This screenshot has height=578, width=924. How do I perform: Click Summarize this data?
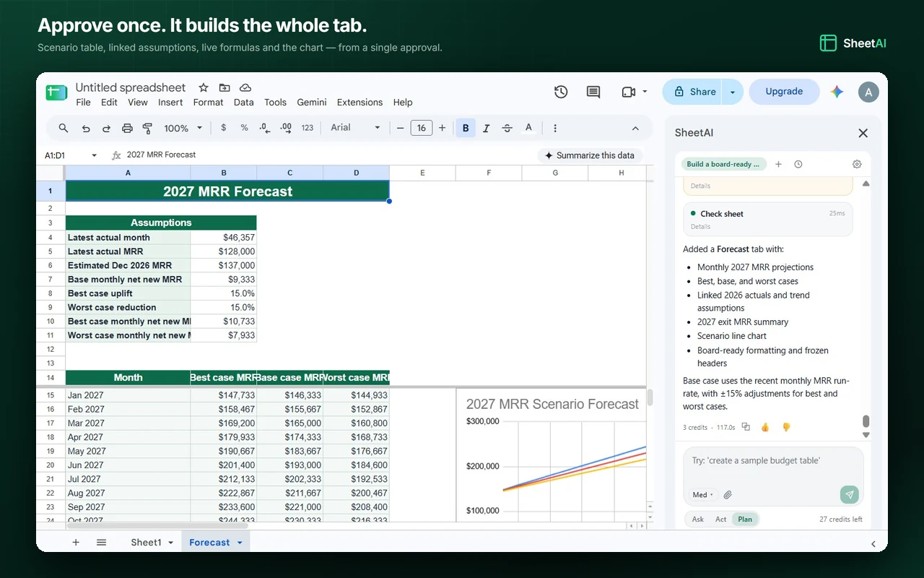point(590,155)
